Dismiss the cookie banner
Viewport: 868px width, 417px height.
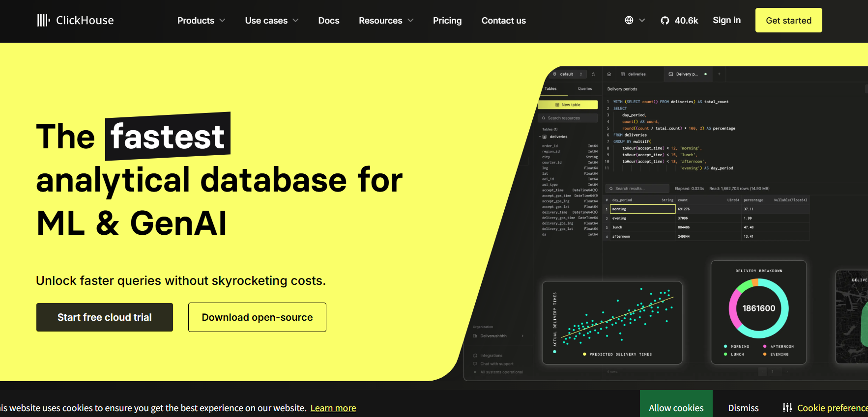click(743, 408)
